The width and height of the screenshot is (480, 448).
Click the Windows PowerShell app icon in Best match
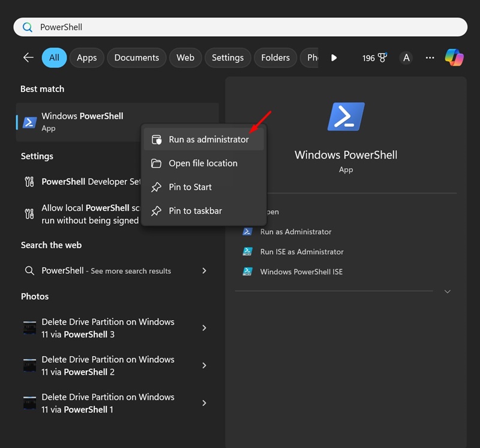[29, 122]
